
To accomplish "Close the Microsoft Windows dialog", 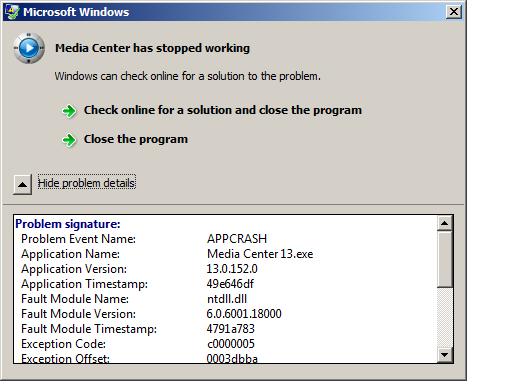I will [x=454, y=12].
